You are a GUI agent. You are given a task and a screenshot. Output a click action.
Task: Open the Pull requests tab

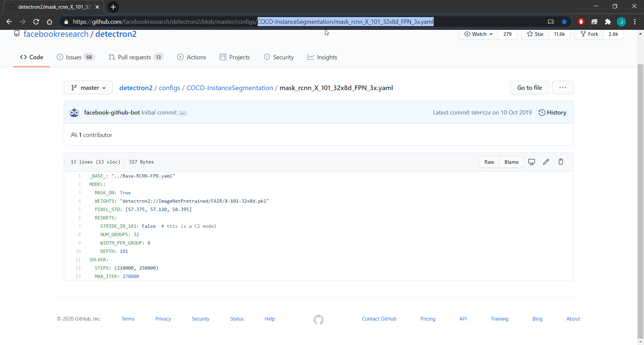click(136, 57)
